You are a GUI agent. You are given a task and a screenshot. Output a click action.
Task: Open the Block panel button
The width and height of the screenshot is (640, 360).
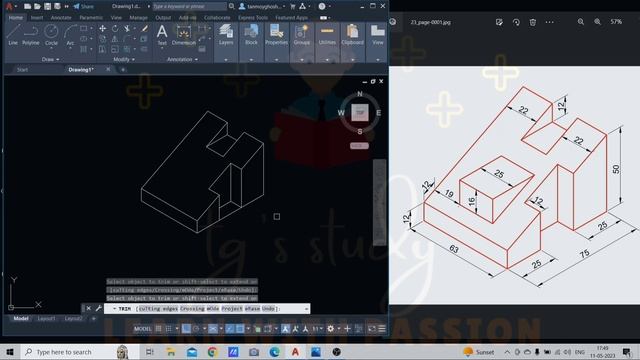[251, 34]
